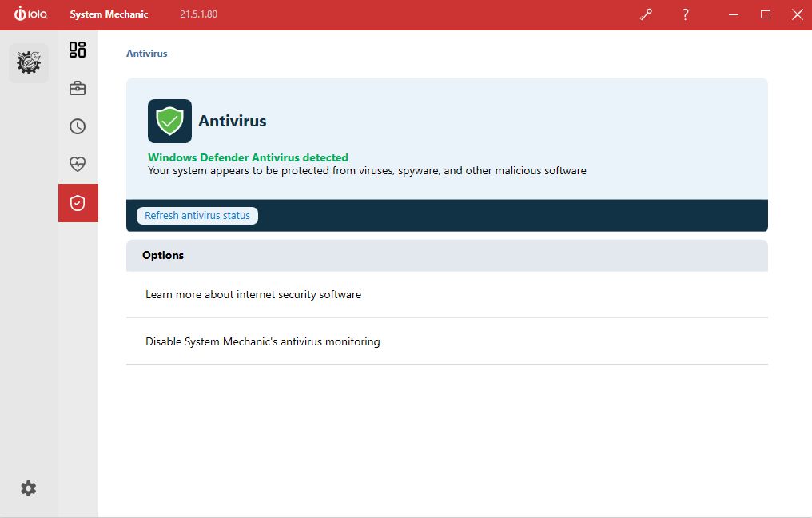Open the System Mechanic gear logo panel
This screenshot has width=812, height=518.
click(x=29, y=62)
